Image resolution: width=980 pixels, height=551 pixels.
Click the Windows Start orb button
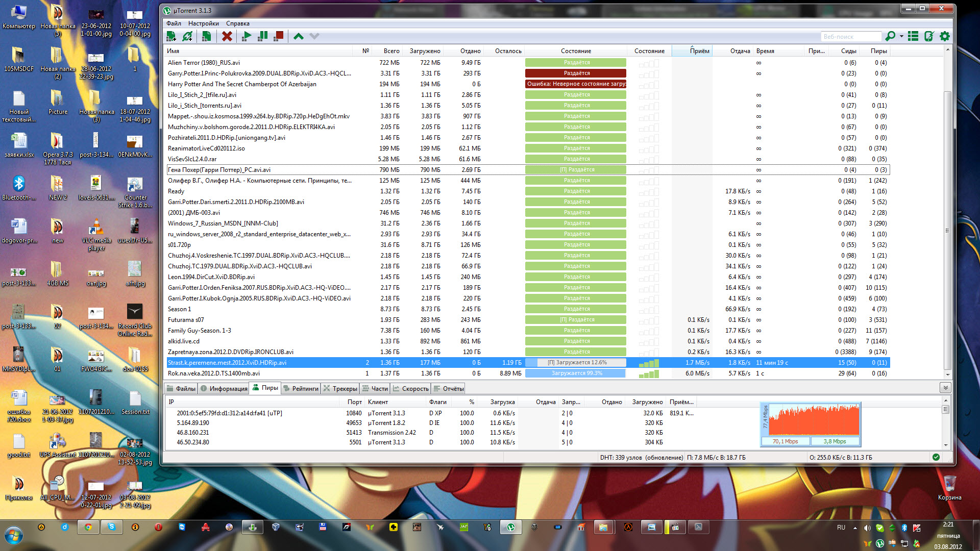14,536
